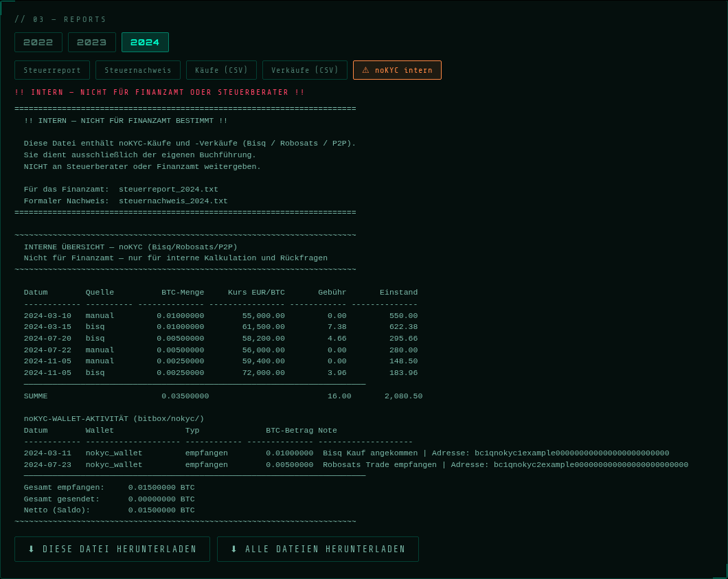The width and height of the screenshot is (728, 579).
Task: Click the 'Gesamt gesendet' line
Action: click(109, 499)
